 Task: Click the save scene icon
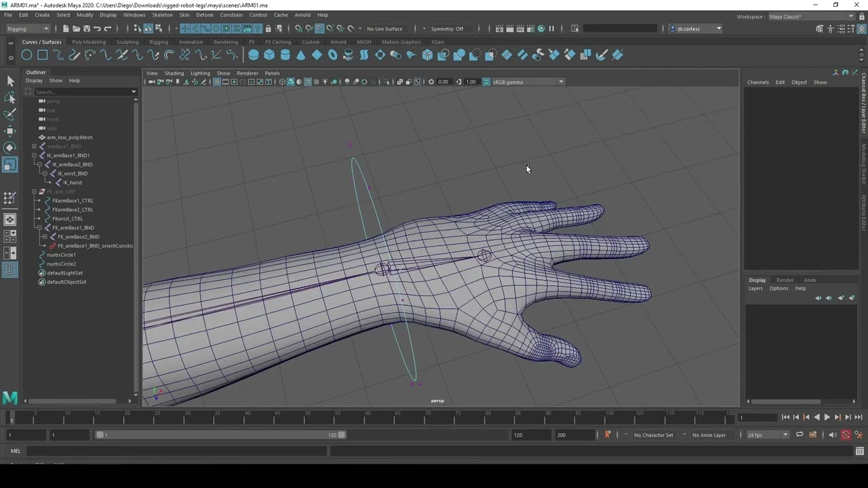[86, 28]
